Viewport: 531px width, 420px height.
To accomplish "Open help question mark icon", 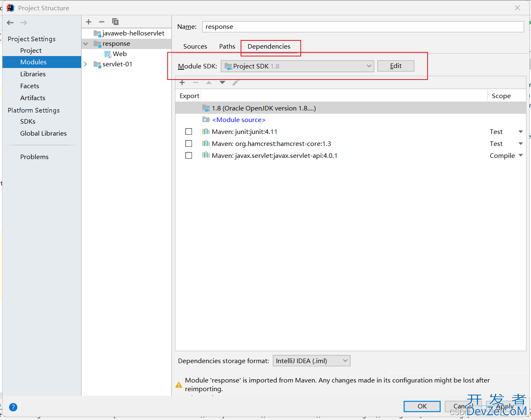I will 13,407.
